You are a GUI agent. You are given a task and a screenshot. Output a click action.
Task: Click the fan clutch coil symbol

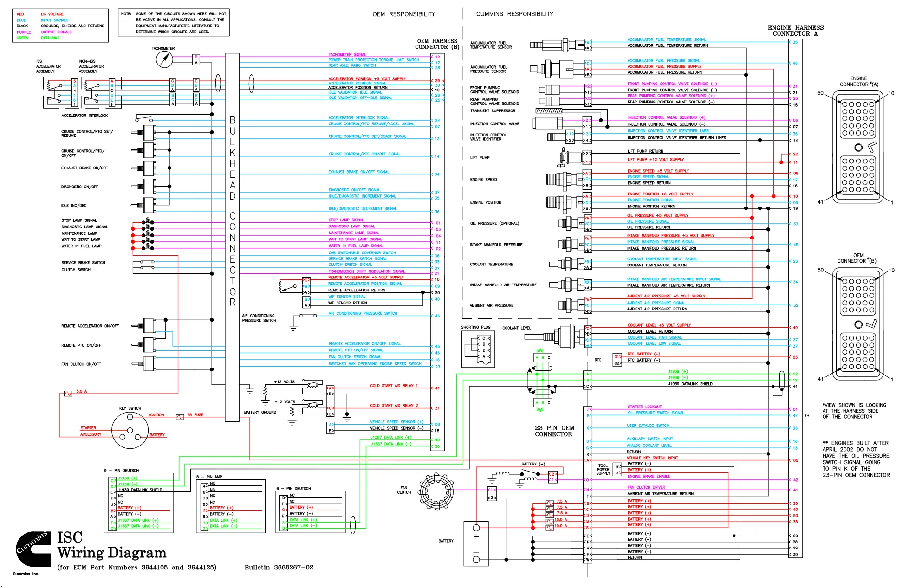coord(436,491)
